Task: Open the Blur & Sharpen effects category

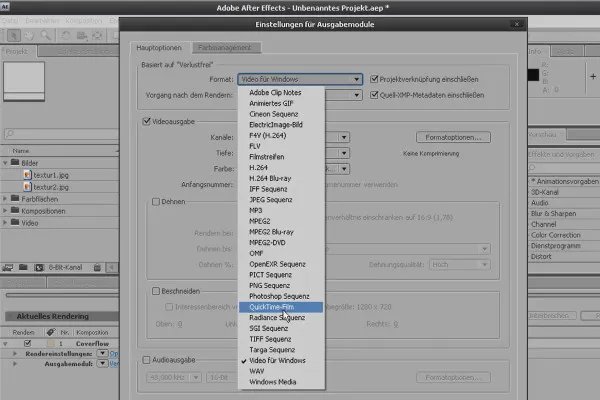Action: click(x=553, y=214)
